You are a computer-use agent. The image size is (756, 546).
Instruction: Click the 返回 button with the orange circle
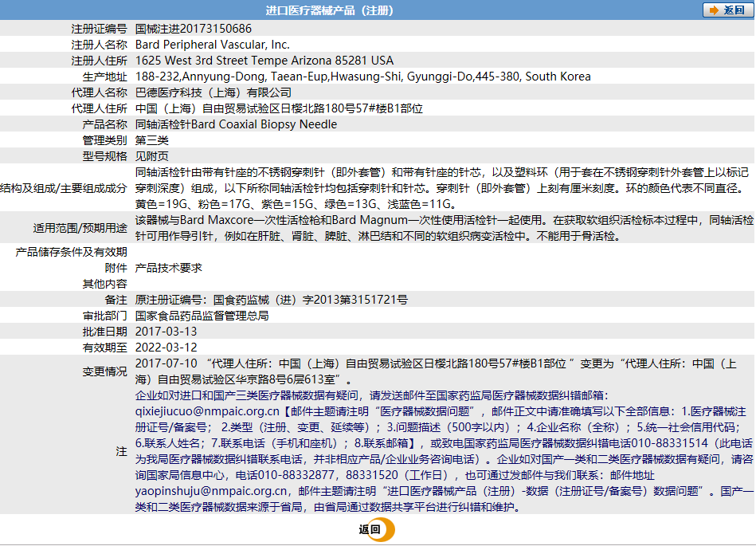click(377, 529)
